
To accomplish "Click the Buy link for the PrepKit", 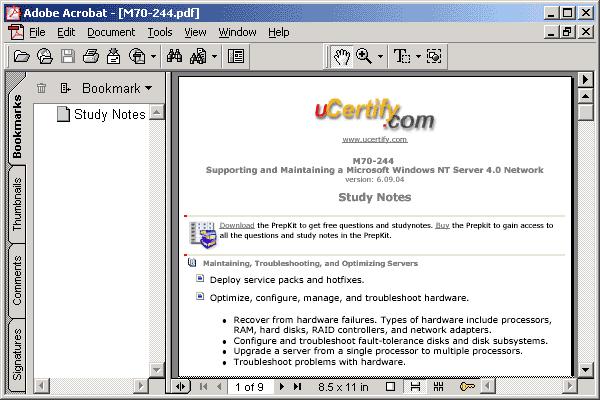I will (442, 225).
